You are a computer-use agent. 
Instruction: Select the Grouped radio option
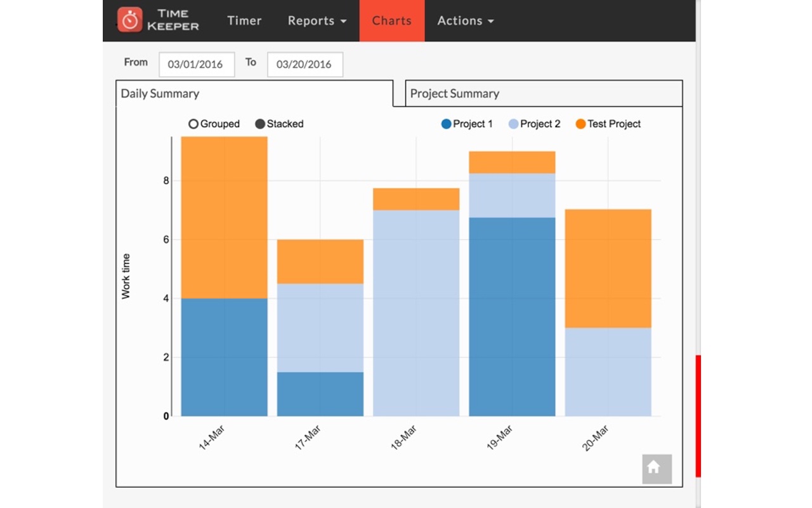[x=193, y=124]
